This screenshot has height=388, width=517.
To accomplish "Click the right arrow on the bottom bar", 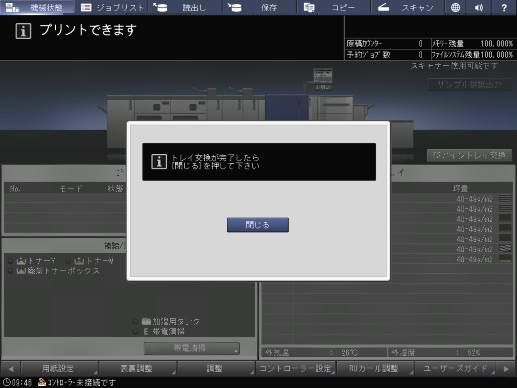I will [506, 369].
